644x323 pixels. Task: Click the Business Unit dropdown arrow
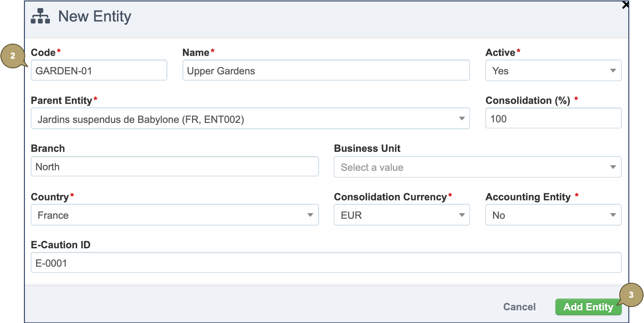(x=613, y=167)
